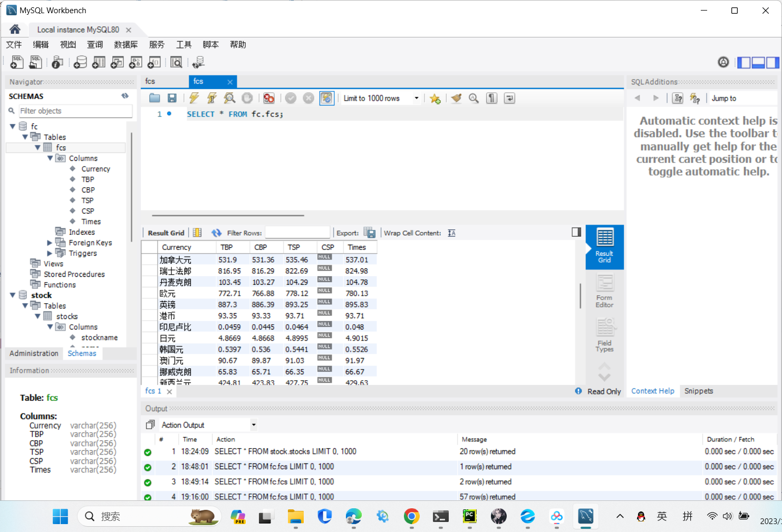782x532 pixels.
Task: Toggle invisible characters display
Action: pyautogui.click(x=491, y=98)
